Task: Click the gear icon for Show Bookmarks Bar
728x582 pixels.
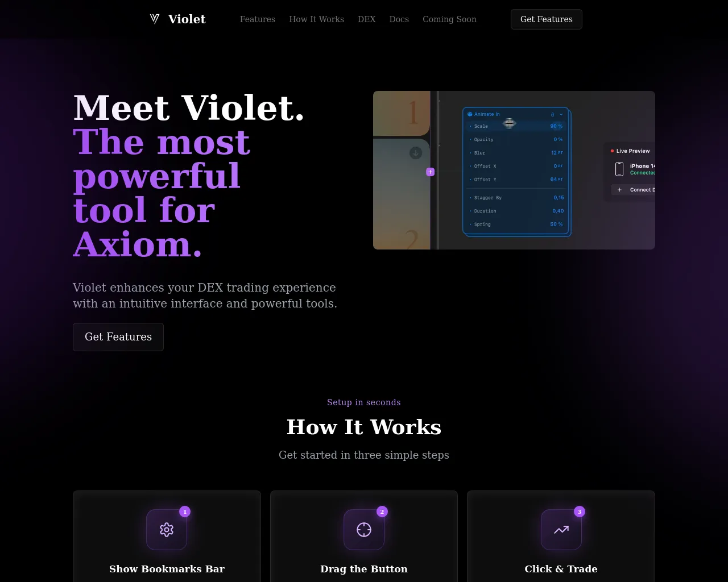Action: pyautogui.click(x=167, y=530)
